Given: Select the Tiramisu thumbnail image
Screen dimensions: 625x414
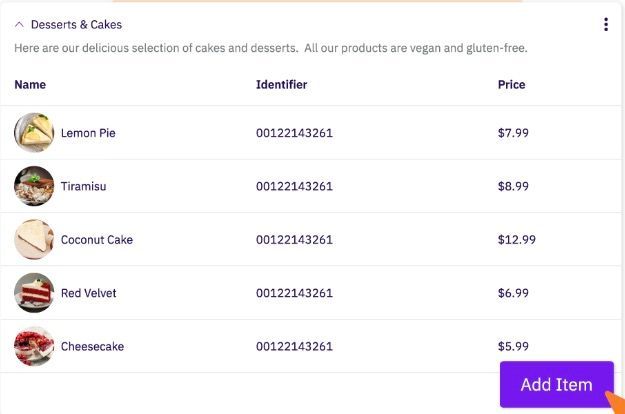Looking at the screenshot, I should click(34, 186).
